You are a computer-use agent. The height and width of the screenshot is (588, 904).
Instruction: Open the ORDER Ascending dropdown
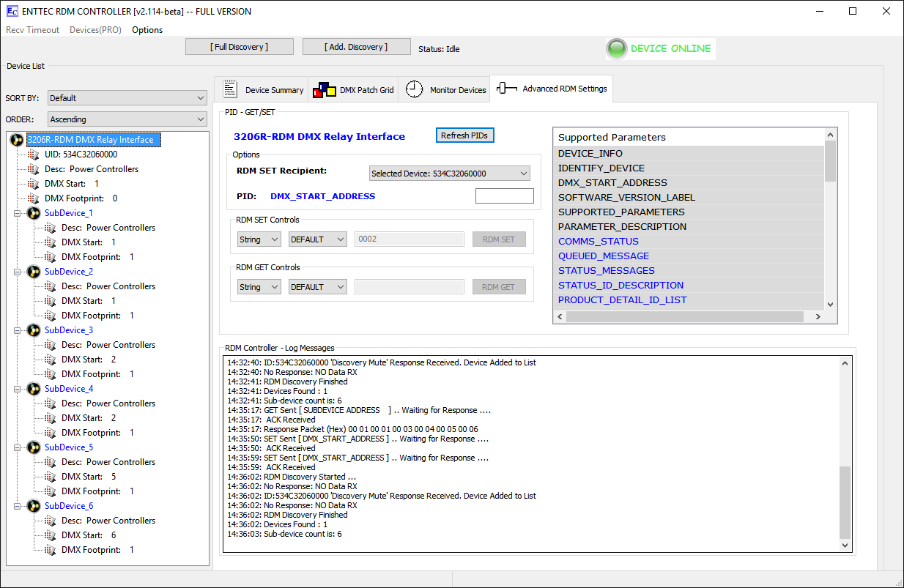[127, 119]
